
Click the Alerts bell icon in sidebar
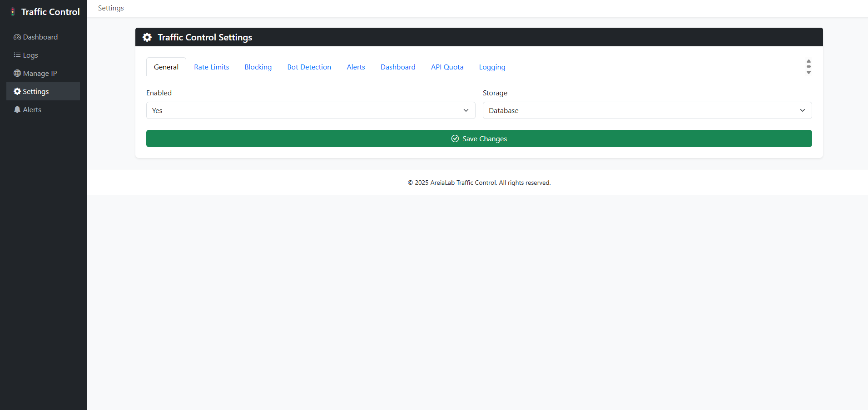pyautogui.click(x=17, y=109)
